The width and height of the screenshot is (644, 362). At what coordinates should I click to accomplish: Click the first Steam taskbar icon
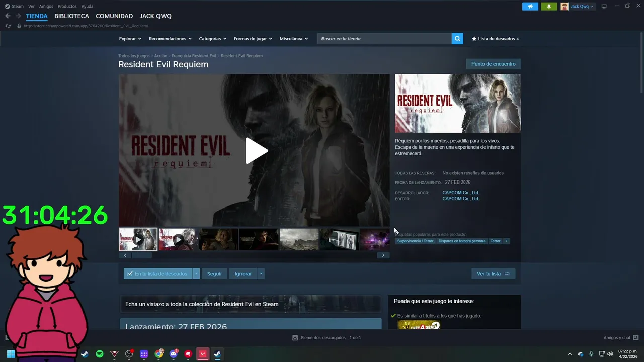[85, 354]
